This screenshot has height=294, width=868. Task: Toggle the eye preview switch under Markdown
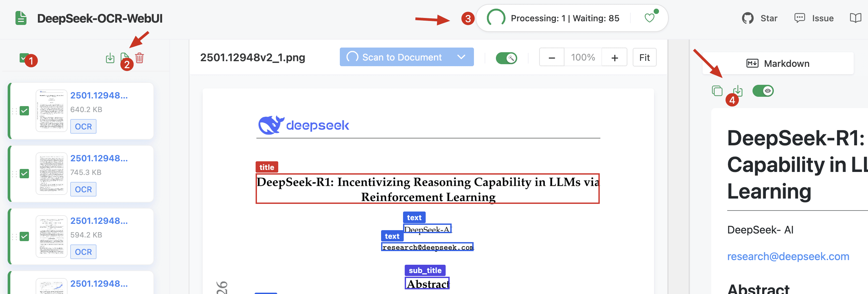[x=763, y=90]
